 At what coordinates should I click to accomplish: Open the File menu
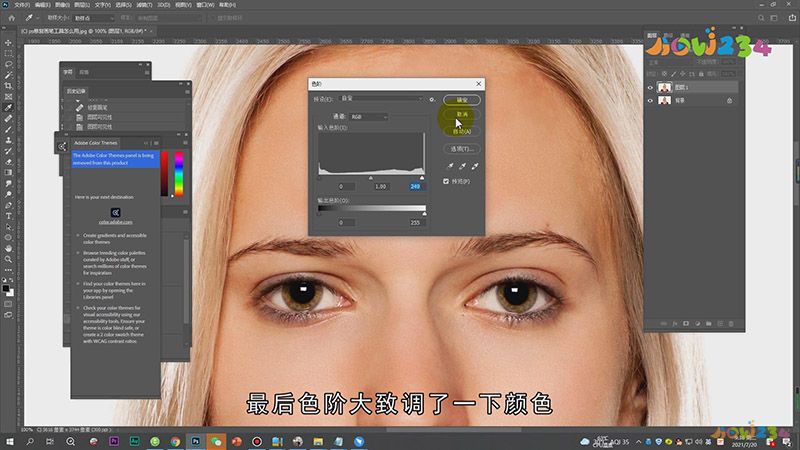[x=21, y=5]
